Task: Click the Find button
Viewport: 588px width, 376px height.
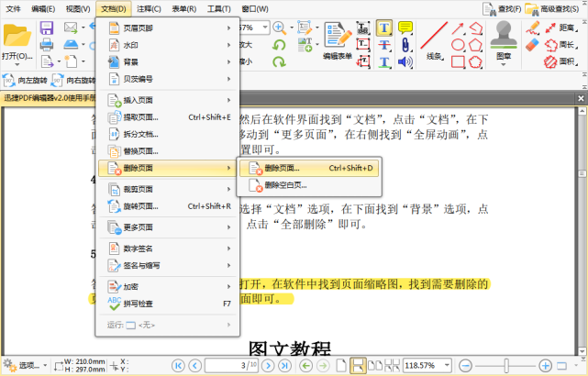Action: coord(502,8)
